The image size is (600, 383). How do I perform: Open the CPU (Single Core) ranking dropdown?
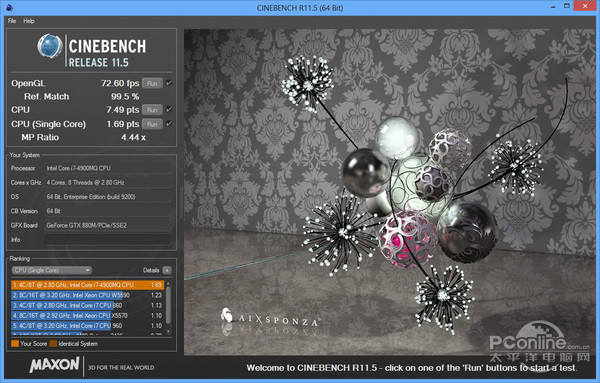tap(52, 271)
